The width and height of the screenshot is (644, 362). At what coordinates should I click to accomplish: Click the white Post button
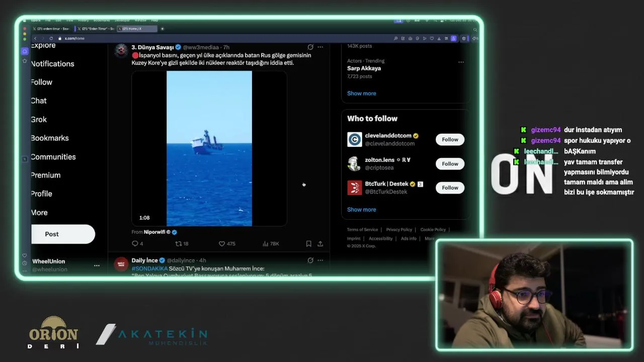pyautogui.click(x=63, y=234)
